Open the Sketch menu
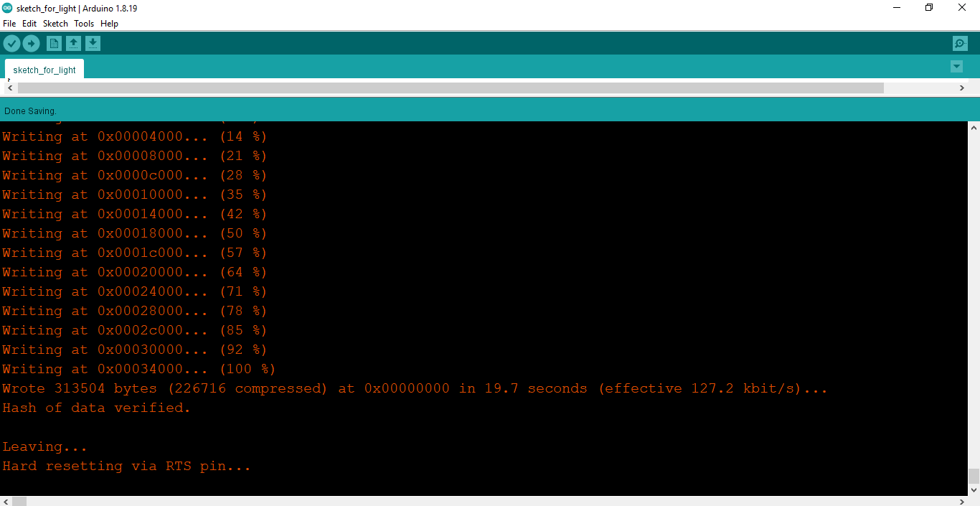This screenshot has height=506, width=980. point(55,23)
